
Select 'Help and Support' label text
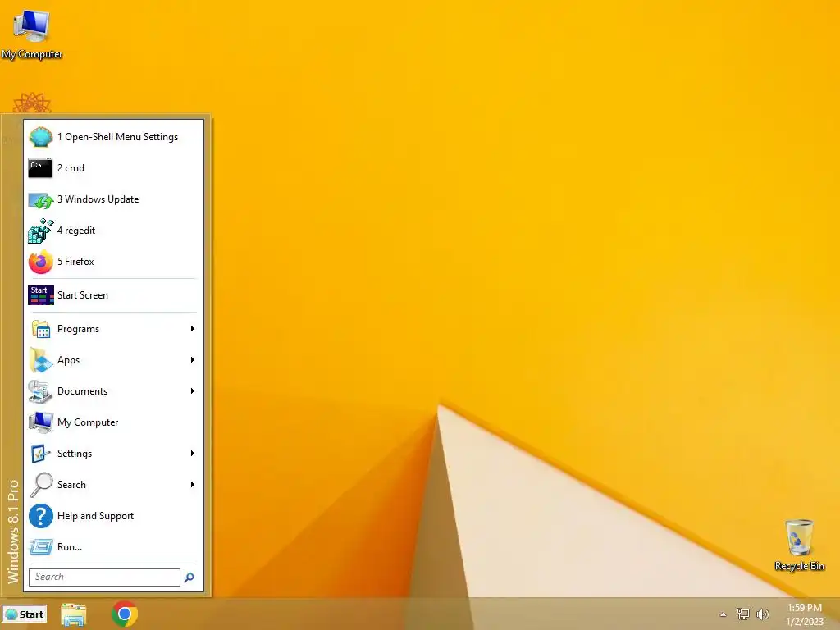click(x=95, y=516)
